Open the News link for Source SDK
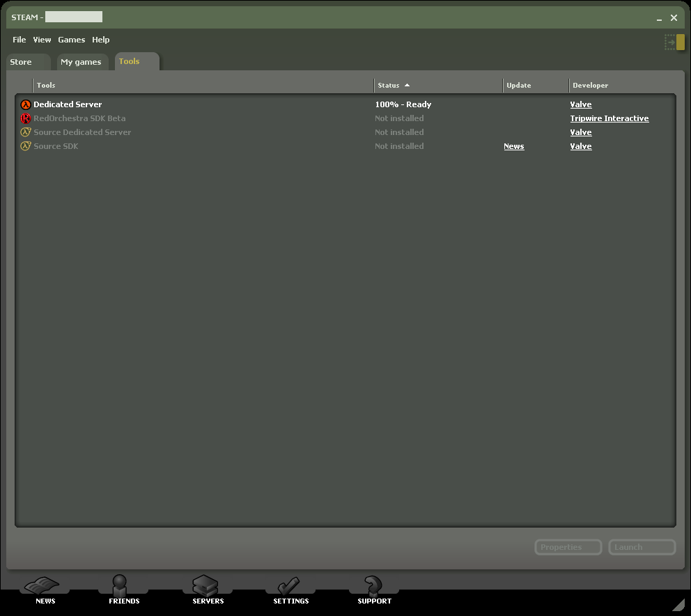 click(514, 146)
